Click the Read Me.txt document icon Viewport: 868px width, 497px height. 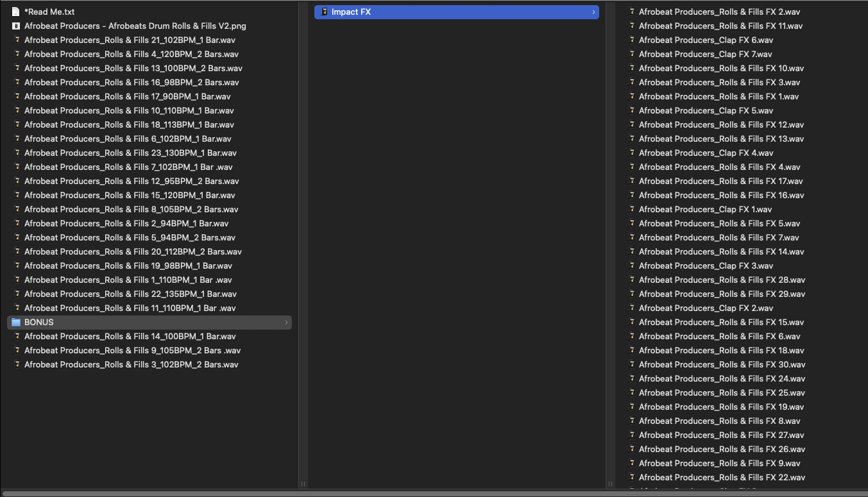[16, 12]
